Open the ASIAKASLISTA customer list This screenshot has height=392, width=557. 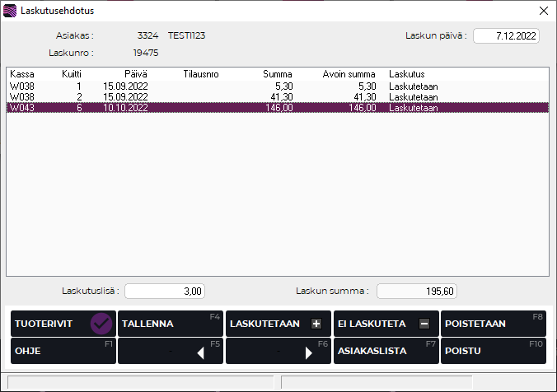point(385,351)
